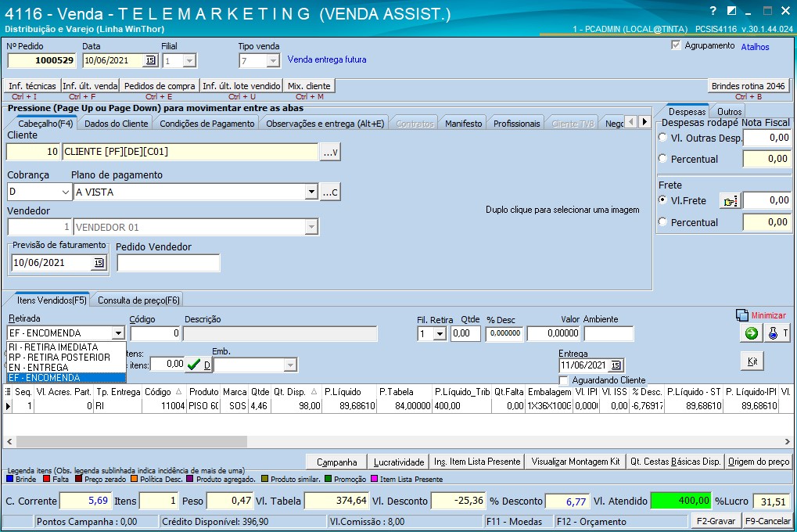This screenshot has height=532, width=797.
Task: Click the Minimizar windows icon
Action: tap(742, 315)
